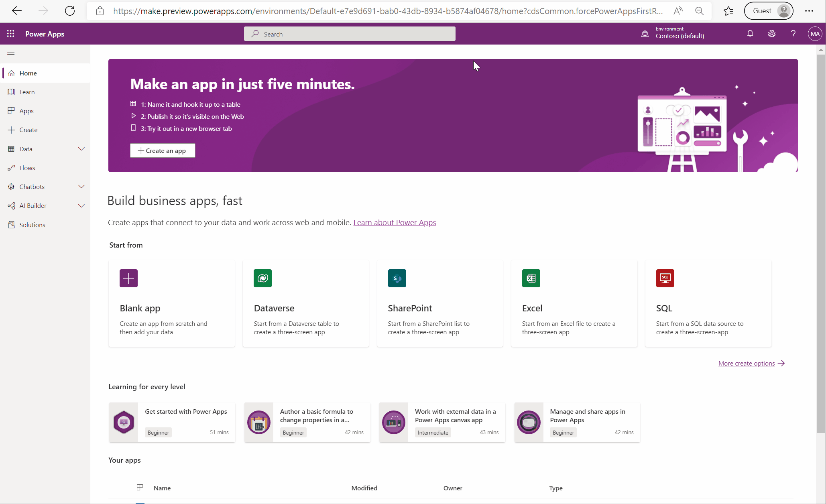Expand the Data menu chevron
Viewport: 826px width, 504px height.
coord(81,149)
